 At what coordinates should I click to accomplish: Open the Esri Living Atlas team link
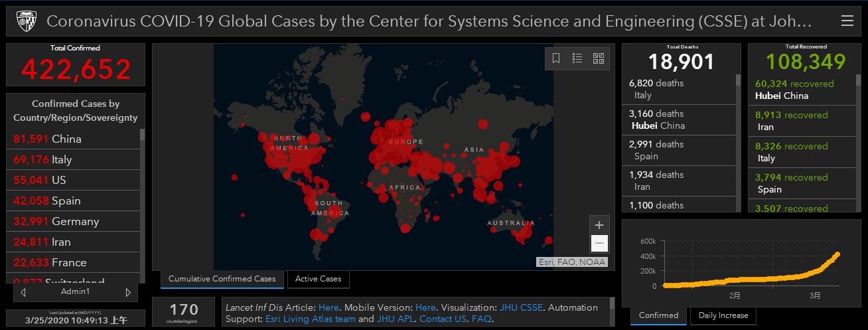310,319
